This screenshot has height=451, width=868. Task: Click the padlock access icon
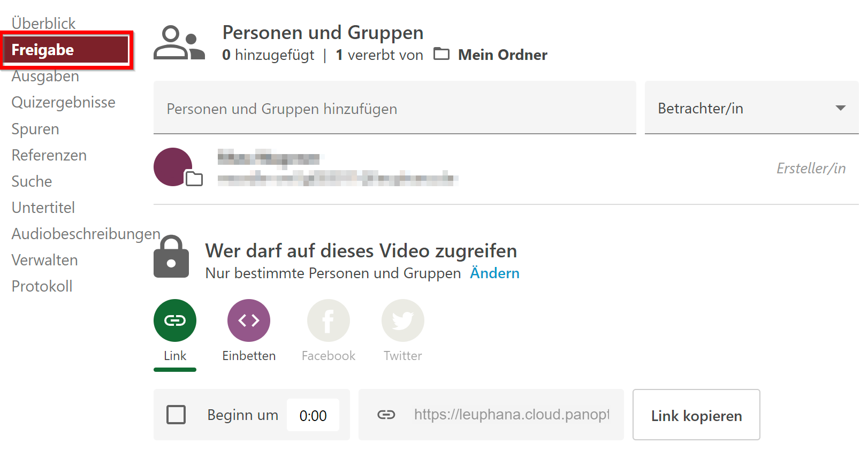[171, 257]
